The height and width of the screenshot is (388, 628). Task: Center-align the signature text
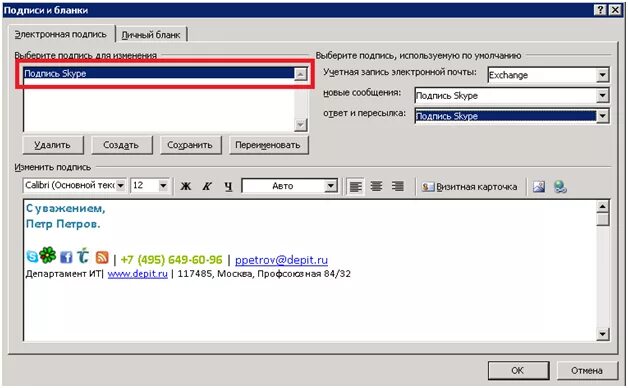(376, 186)
